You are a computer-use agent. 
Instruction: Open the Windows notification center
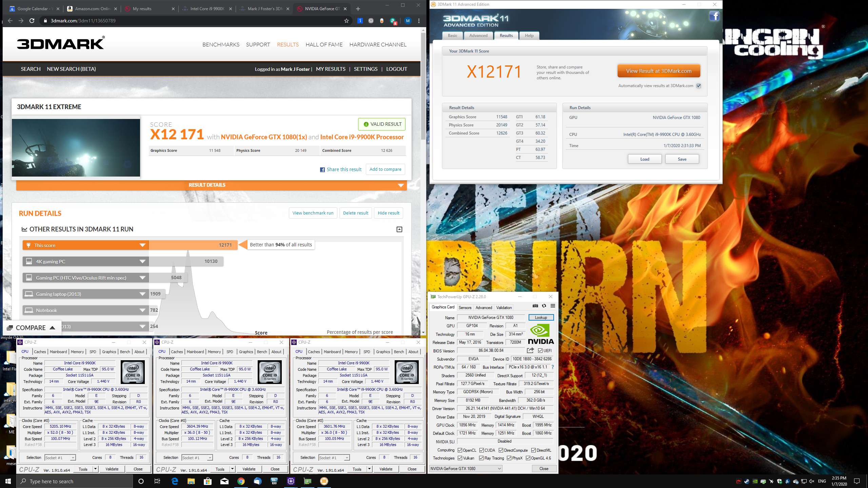857,481
